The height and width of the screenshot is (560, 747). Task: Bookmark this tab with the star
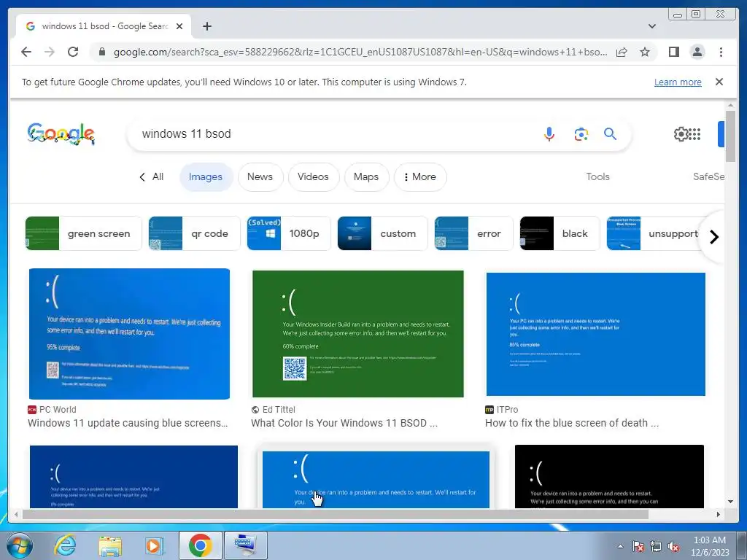tap(645, 52)
